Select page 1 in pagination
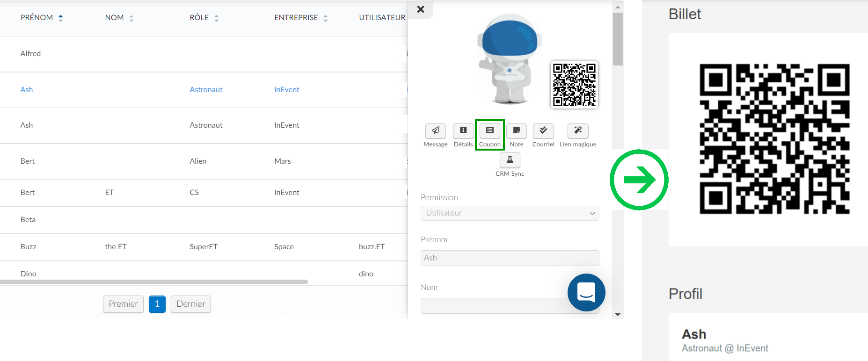 point(157,304)
